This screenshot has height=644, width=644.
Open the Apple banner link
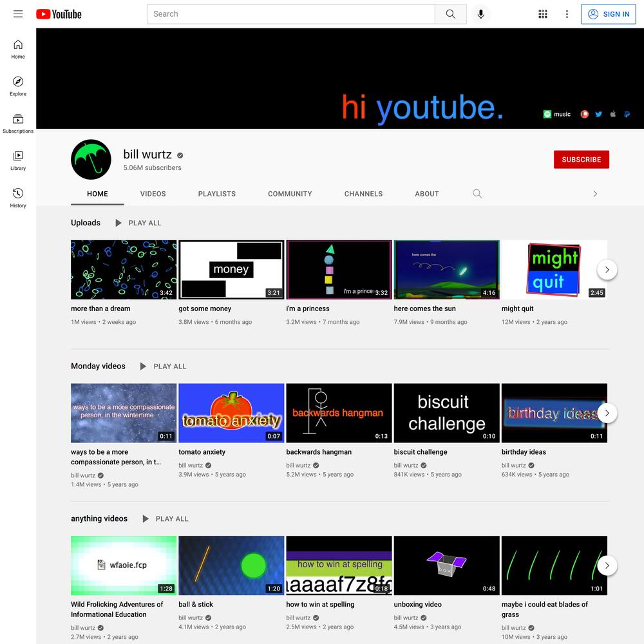click(613, 114)
